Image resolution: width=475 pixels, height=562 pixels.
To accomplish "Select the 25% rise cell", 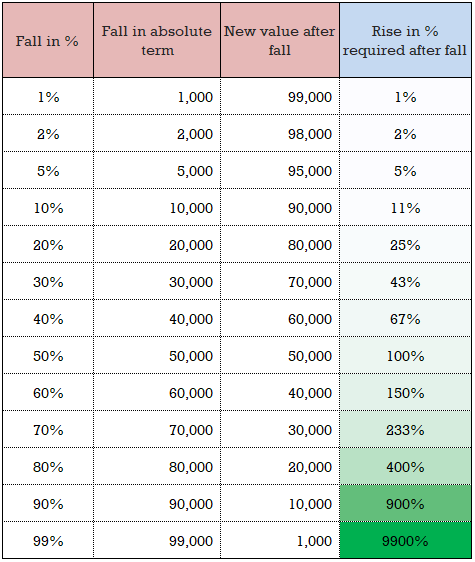I will 405,244.
